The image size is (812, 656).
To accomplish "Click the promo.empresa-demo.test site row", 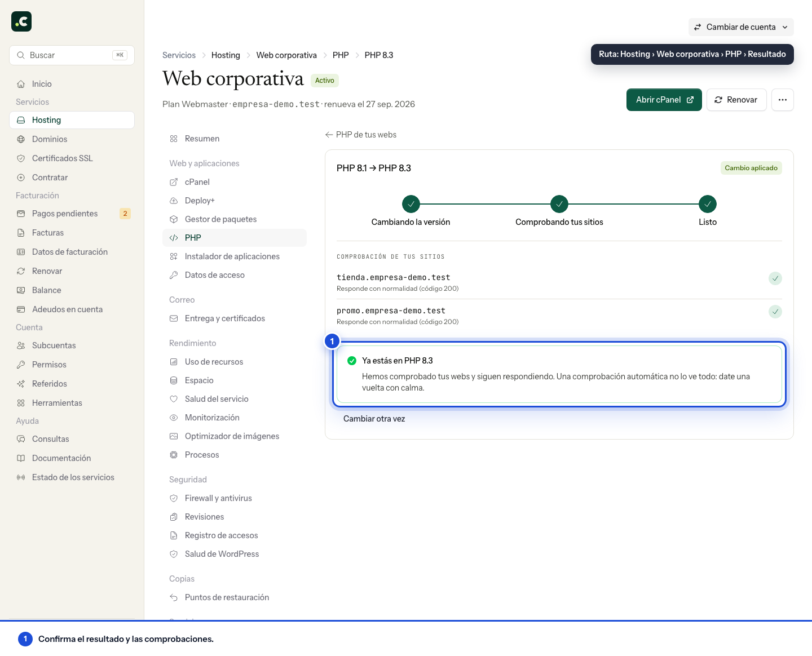I will (x=559, y=316).
